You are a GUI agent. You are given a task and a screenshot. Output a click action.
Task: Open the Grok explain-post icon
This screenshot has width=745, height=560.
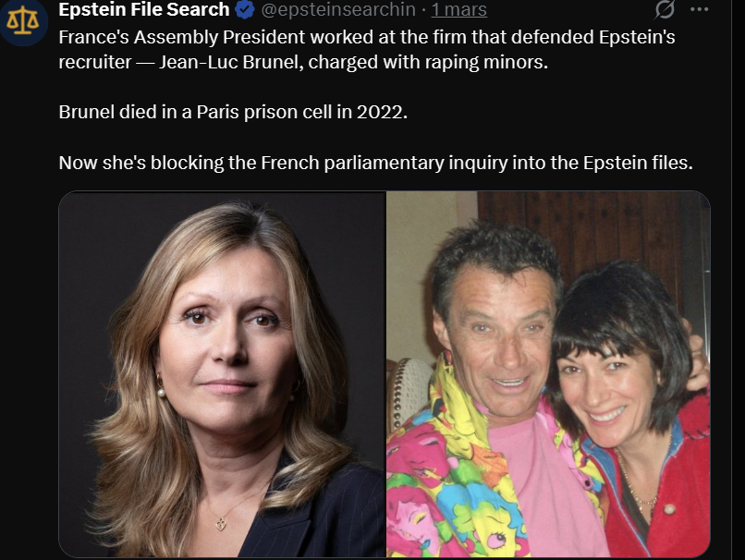coord(665,9)
